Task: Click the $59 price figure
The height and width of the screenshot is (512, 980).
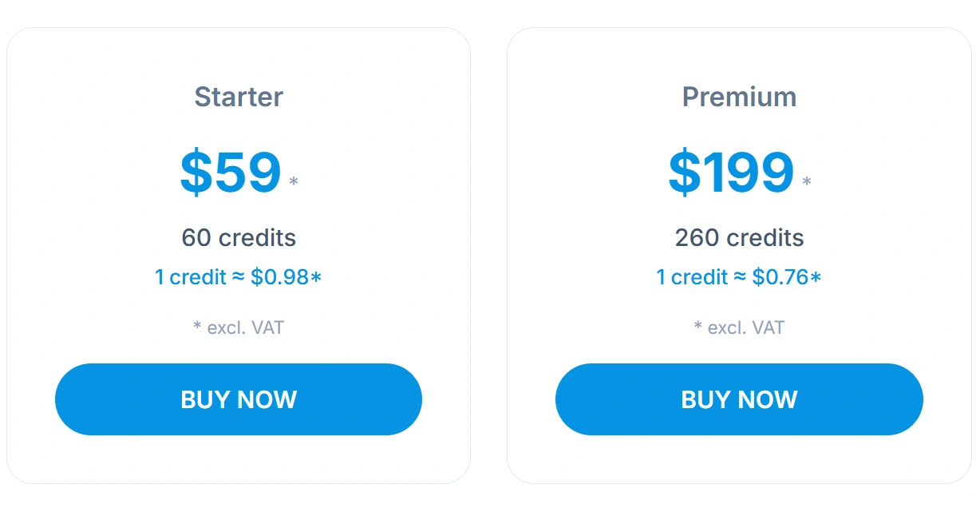Action: click(x=231, y=173)
